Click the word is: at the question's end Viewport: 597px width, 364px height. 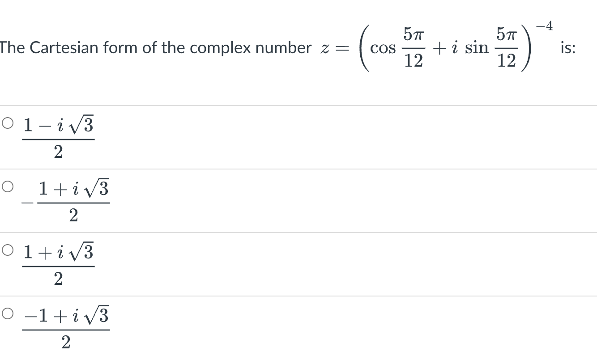[x=568, y=47]
